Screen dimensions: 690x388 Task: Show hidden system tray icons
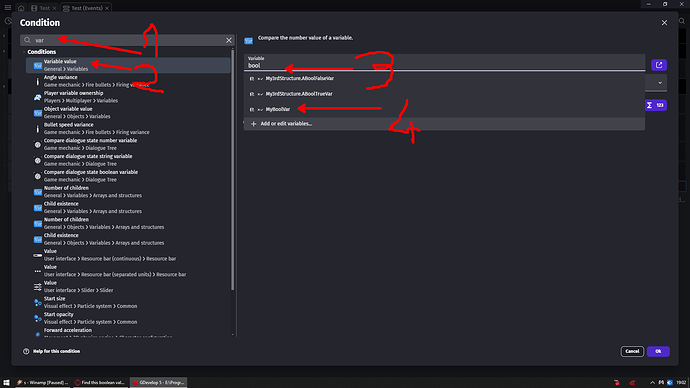point(652,383)
